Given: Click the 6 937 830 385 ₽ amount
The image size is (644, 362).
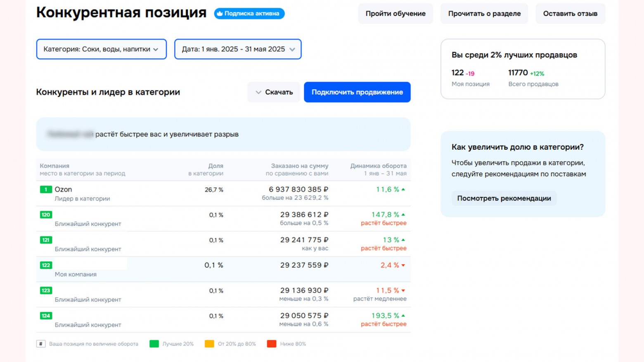Looking at the screenshot, I should click(298, 189).
